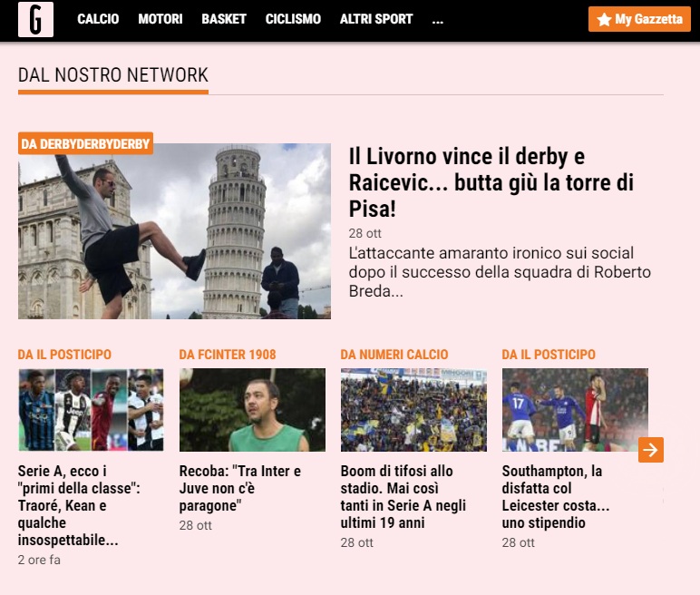Open the Motori section
Screen dimensions: 700x595
coord(160,19)
